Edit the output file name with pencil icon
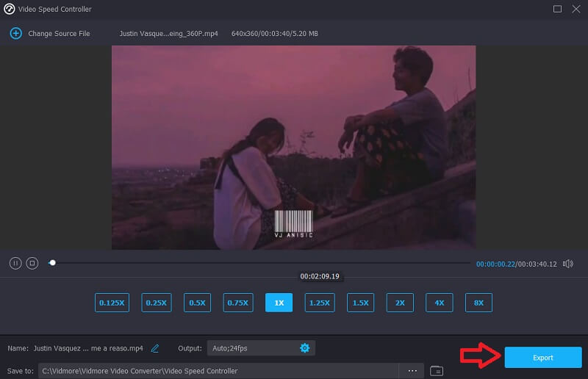 tap(155, 348)
